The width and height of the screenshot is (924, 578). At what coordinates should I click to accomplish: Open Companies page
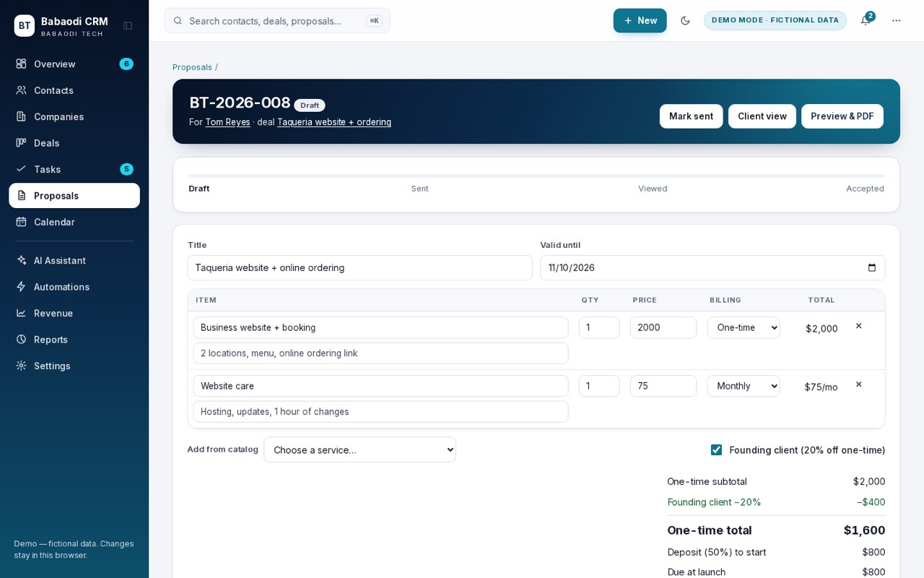(x=74, y=116)
